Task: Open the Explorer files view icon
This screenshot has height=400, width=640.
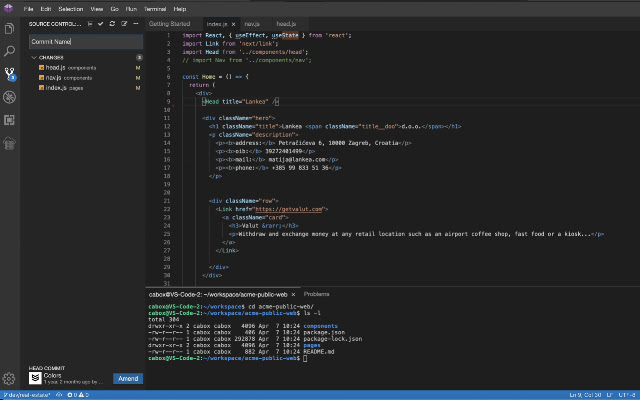Action: coord(9,29)
